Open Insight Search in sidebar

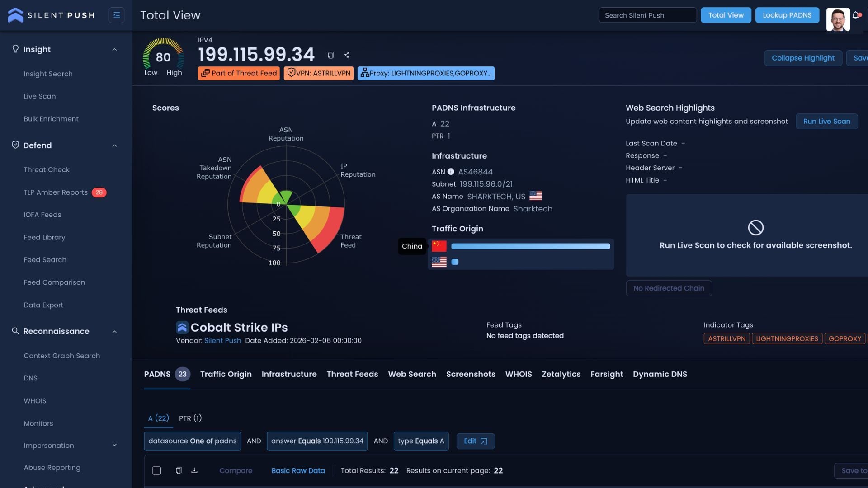point(48,74)
